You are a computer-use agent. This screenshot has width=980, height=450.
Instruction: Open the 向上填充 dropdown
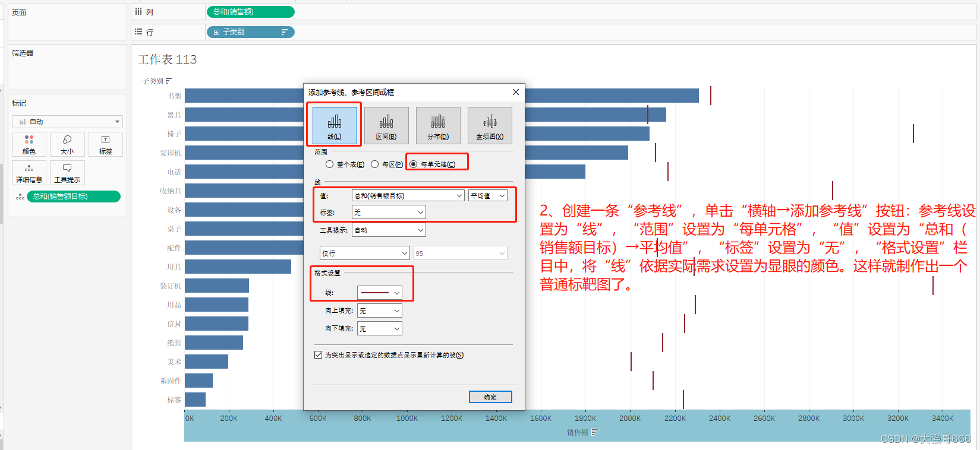[379, 310]
